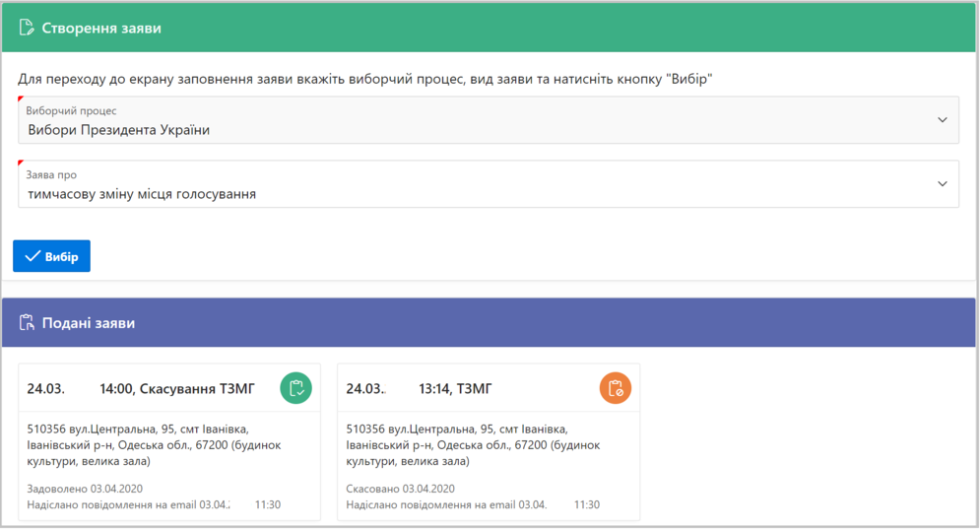Click the address text in Скасування ТЗМГ card
The image size is (980, 529).
point(154,445)
